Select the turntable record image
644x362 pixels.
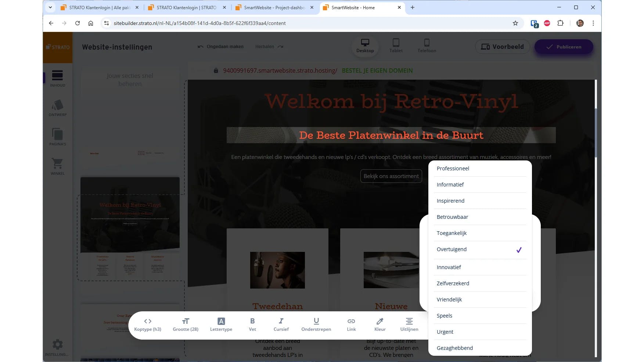tap(391, 270)
